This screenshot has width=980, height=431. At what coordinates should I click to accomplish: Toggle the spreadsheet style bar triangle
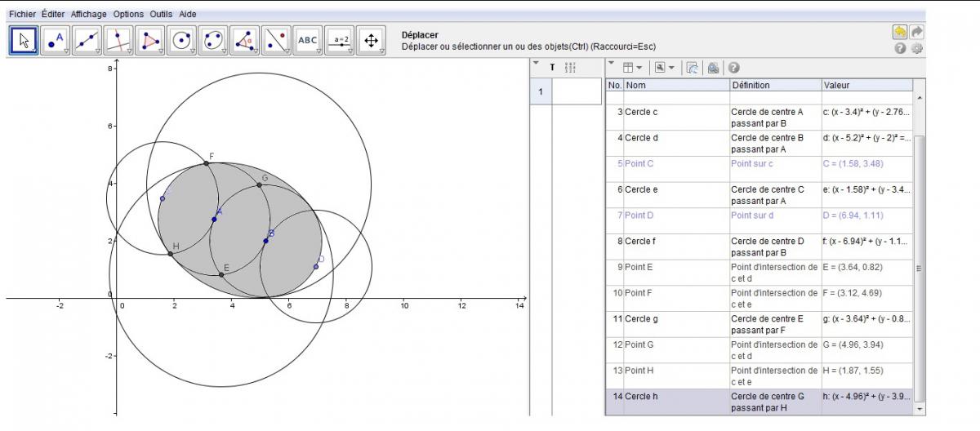coord(536,64)
